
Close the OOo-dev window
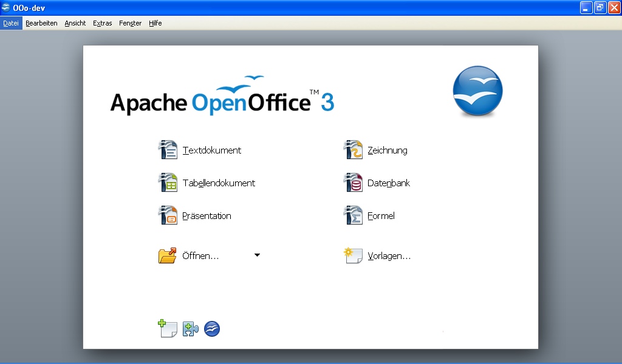point(614,7)
